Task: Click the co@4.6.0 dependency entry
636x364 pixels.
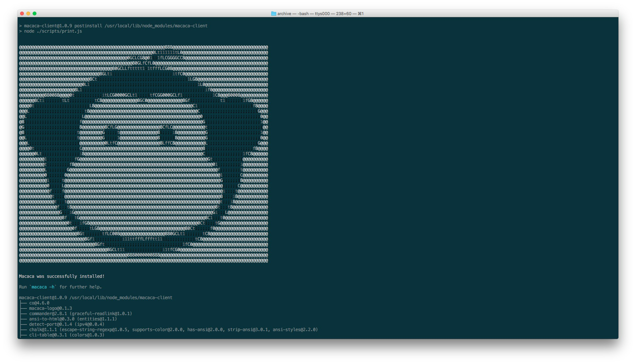Action: click(x=39, y=303)
